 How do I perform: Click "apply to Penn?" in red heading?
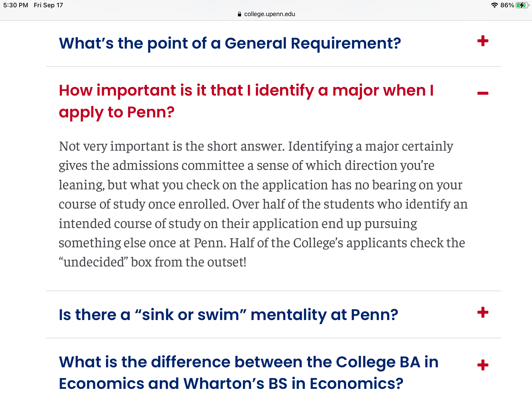117,112
